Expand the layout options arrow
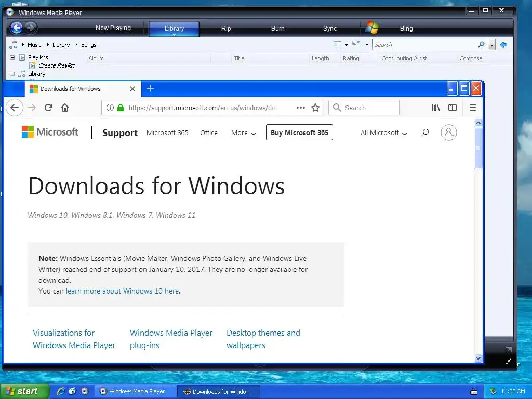Viewport: 532px width, 399px height. click(346, 45)
